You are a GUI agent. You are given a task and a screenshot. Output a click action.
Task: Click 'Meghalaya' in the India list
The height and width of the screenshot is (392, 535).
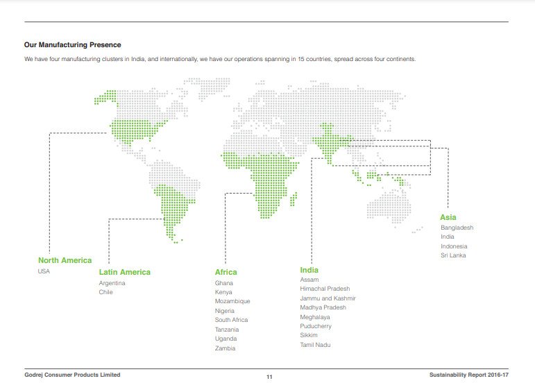(x=315, y=317)
